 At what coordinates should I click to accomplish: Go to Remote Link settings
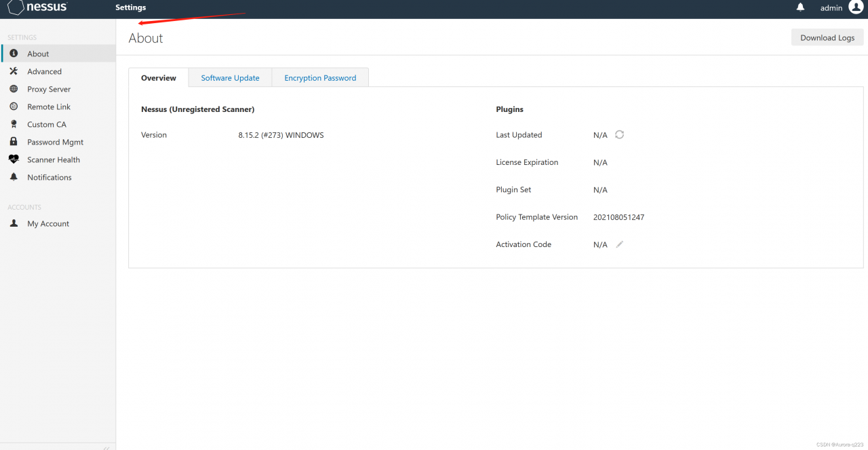point(58,107)
